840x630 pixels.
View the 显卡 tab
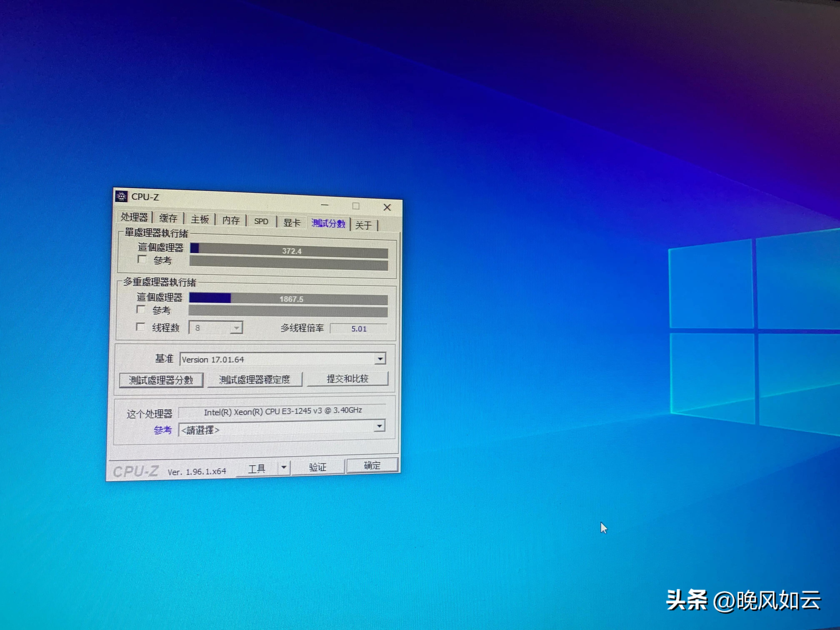click(x=291, y=222)
